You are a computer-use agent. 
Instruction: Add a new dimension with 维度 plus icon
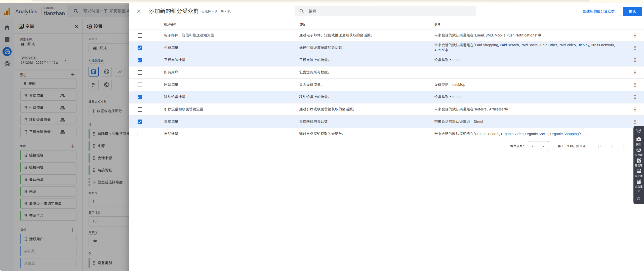coord(73,146)
